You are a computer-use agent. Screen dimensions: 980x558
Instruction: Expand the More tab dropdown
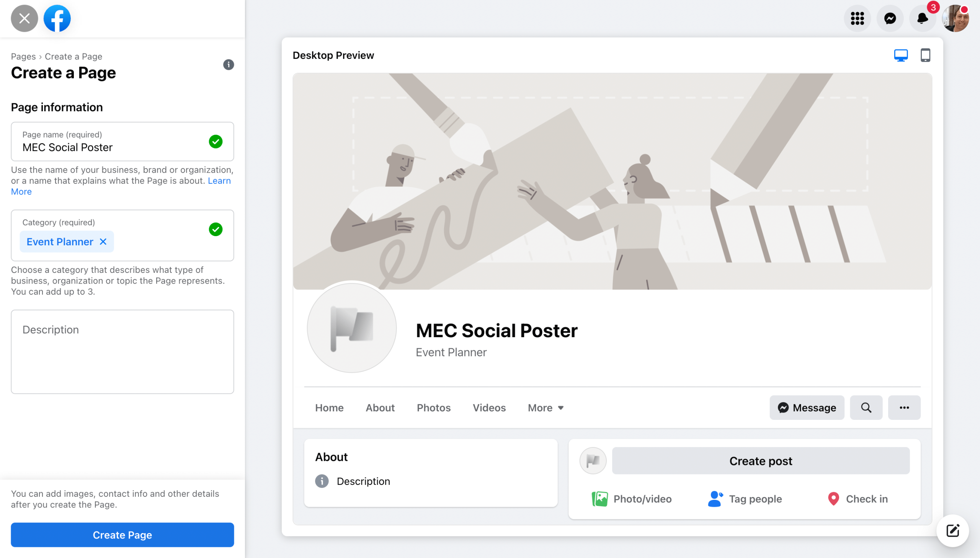(546, 408)
